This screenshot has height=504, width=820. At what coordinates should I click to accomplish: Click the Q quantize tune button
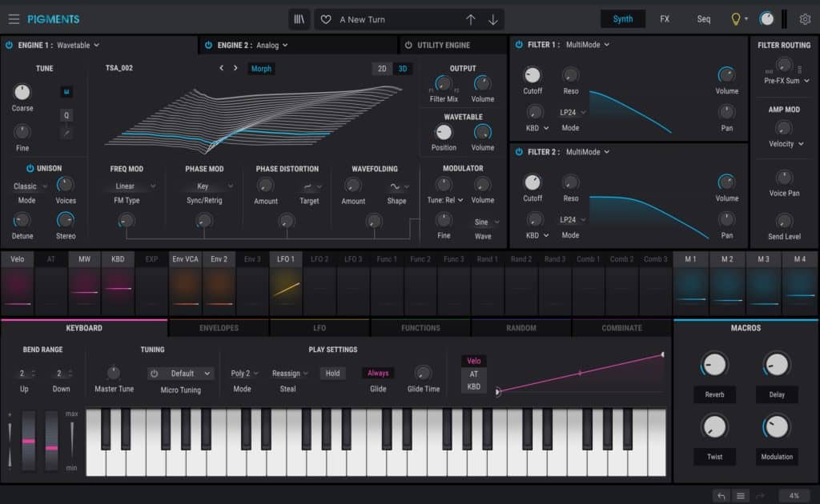click(66, 115)
